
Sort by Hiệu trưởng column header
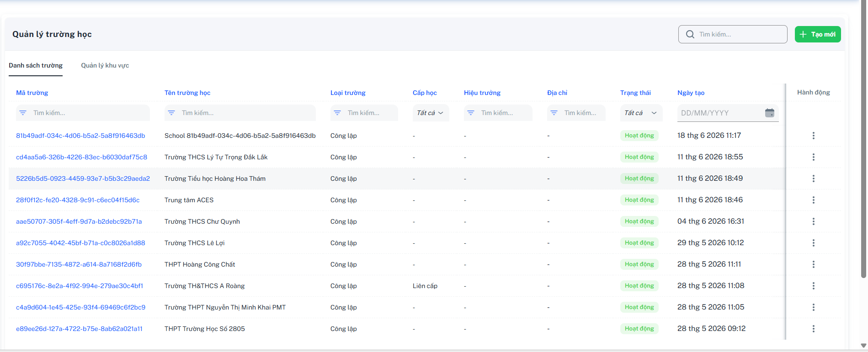[482, 93]
